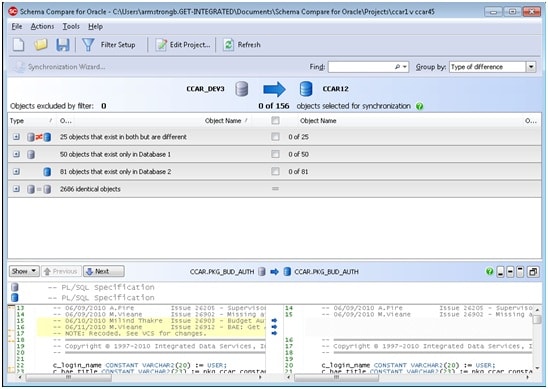
Task: Click grey database icon beside CCAR.PKG_BUD_AUTH source
Action: pos(262,272)
